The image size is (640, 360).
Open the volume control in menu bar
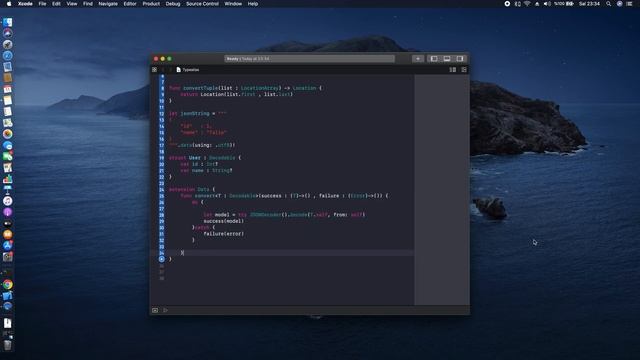[547, 4]
